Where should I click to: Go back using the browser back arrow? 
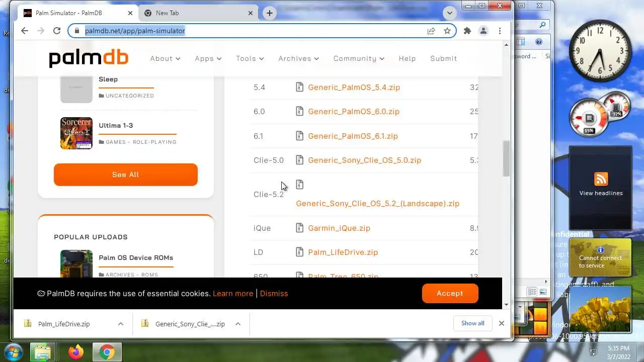pyautogui.click(x=25, y=31)
